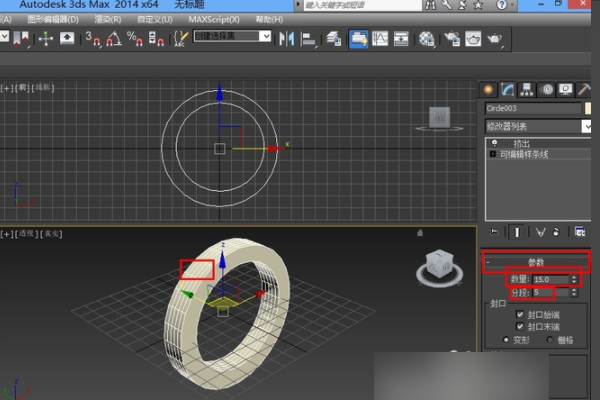Open the Layer Manager icon
Image resolution: width=600 pixels, height=400 pixels.
(333, 39)
